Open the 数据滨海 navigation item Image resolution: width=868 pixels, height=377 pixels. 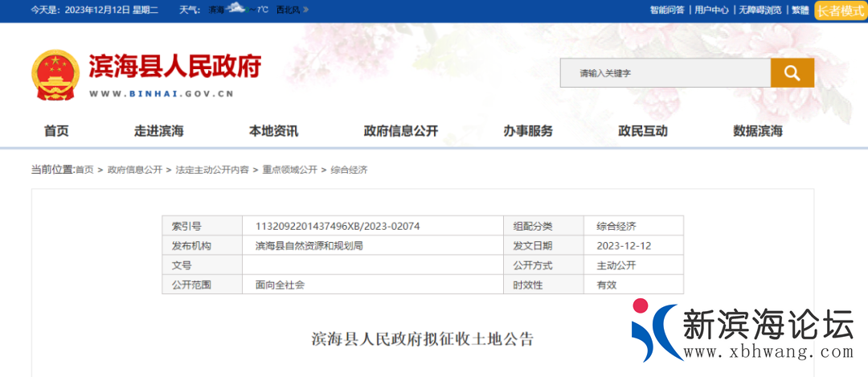point(758,131)
